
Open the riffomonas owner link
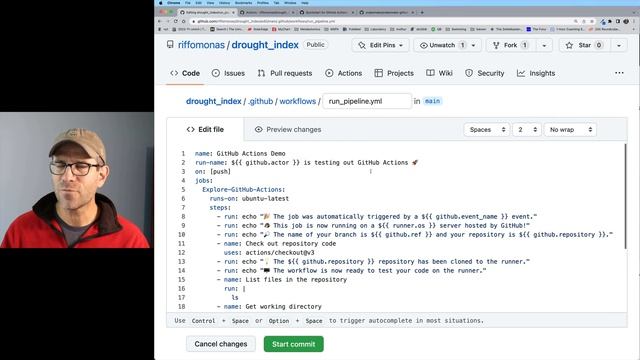[x=201, y=45]
